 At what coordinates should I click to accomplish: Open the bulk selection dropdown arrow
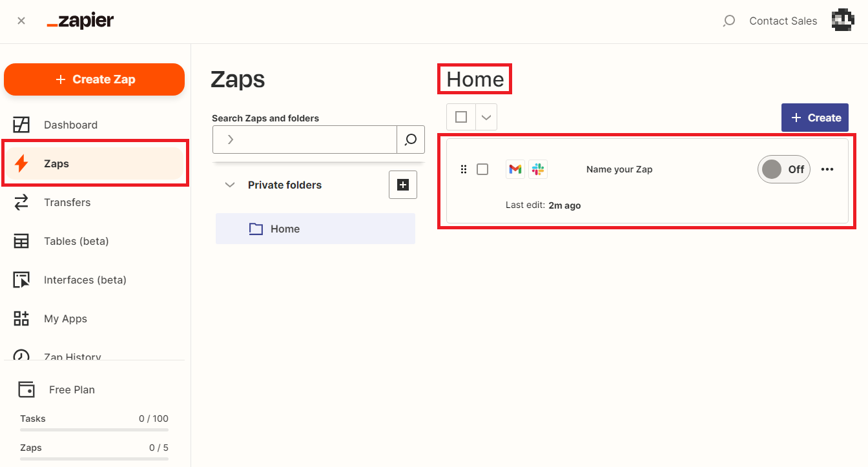(486, 117)
